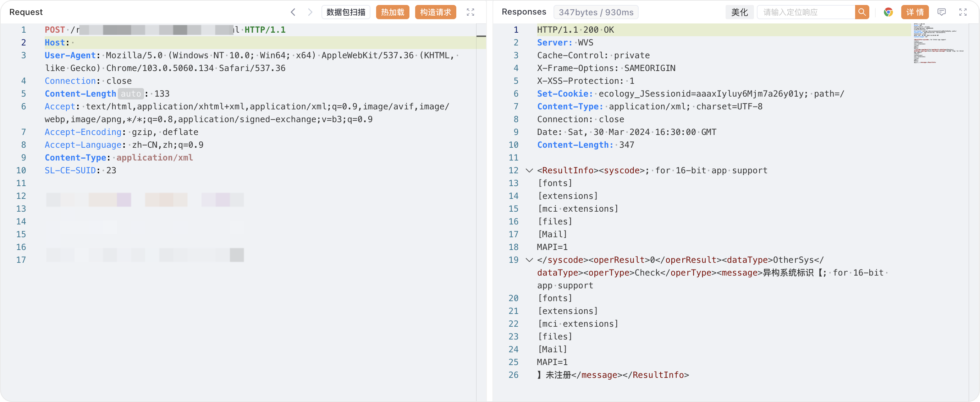Click the 347bytes / 930ms badge

click(x=596, y=12)
